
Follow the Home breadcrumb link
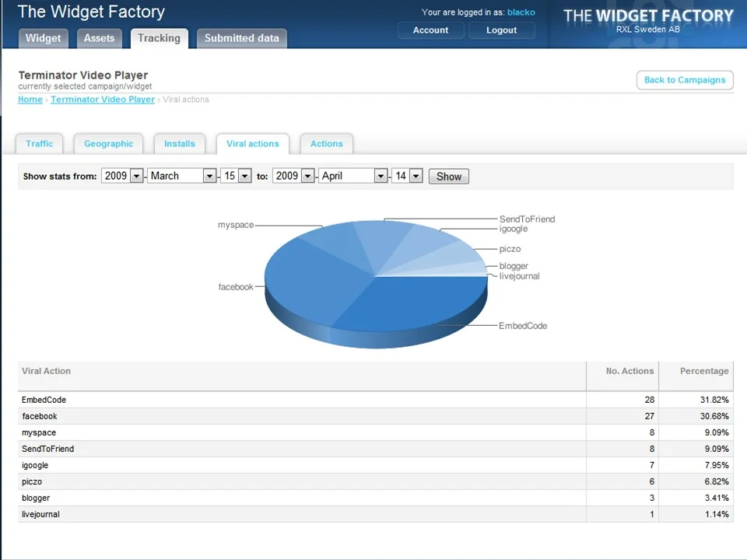click(30, 100)
